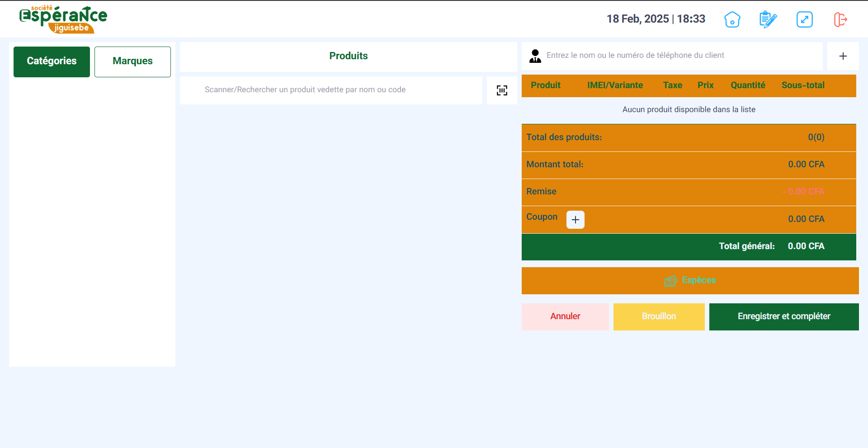Click the Quantité column header
Viewport: 868px width, 448px height.
tap(748, 85)
